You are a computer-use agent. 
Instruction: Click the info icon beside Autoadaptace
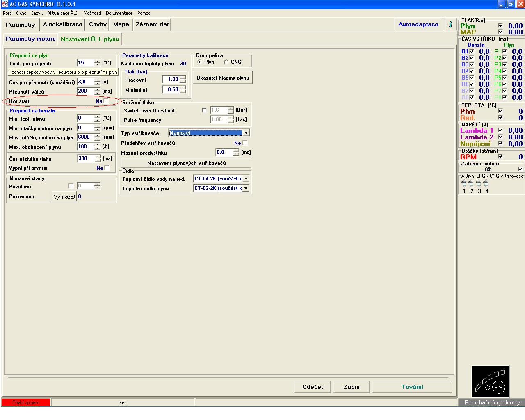[x=450, y=24]
